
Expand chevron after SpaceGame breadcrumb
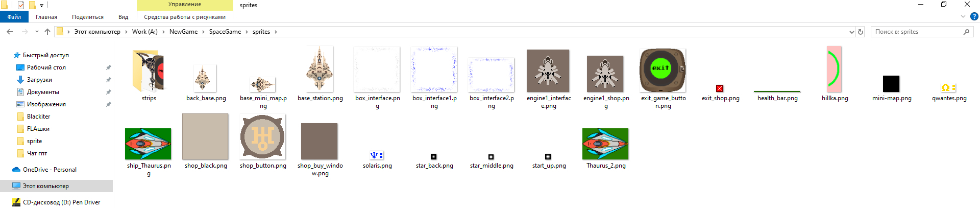coord(247,32)
